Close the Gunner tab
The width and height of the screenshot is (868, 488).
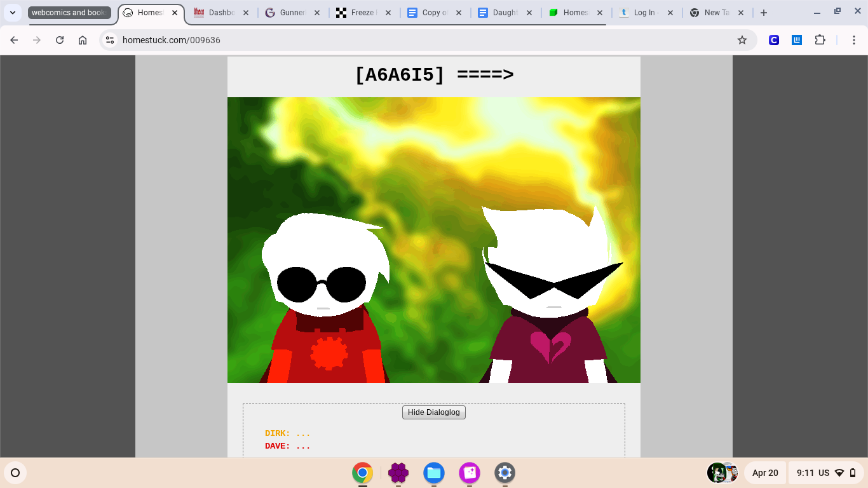[x=317, y=13]
